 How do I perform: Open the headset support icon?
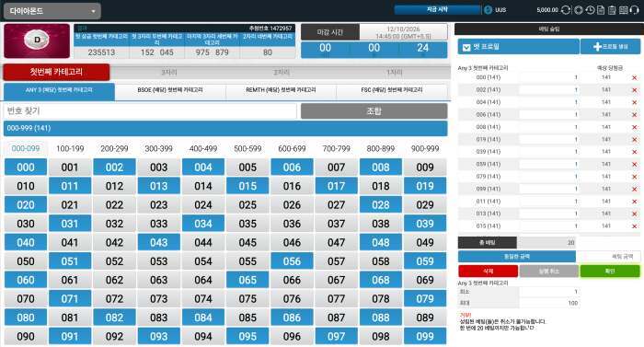(634, 10)
